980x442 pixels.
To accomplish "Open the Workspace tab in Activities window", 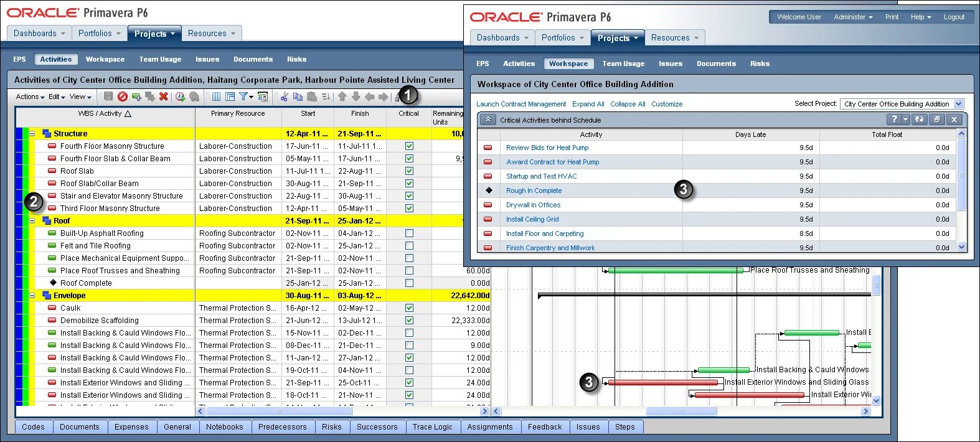I will [105, 59].
